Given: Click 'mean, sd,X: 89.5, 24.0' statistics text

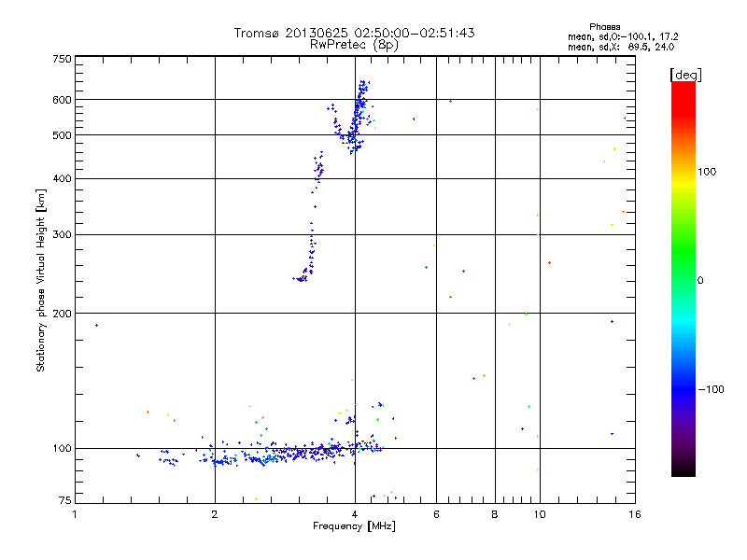Looking at the screenshot, I should 621,47.
